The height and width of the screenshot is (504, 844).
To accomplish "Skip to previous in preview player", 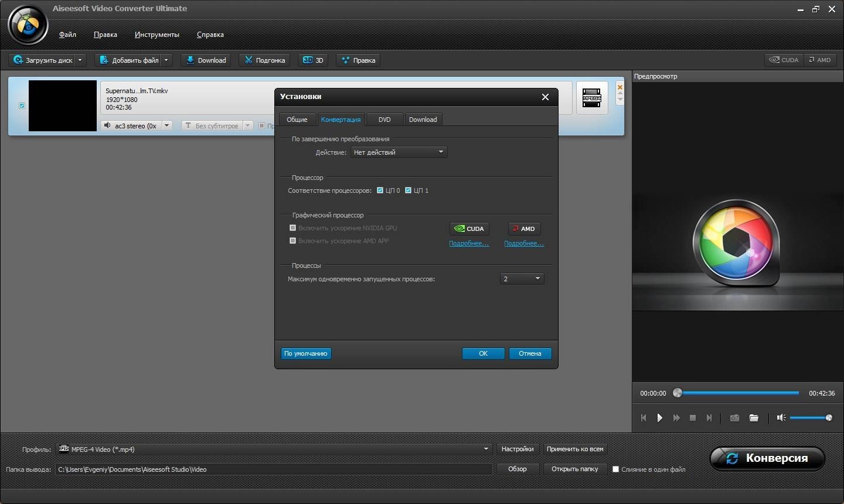I will pyautogui.click(x=644, y=418).
